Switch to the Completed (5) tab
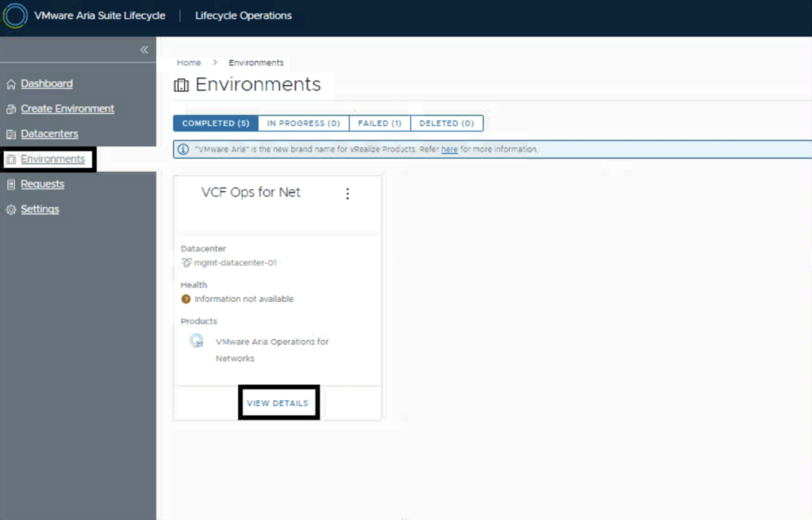 [216, 124]
